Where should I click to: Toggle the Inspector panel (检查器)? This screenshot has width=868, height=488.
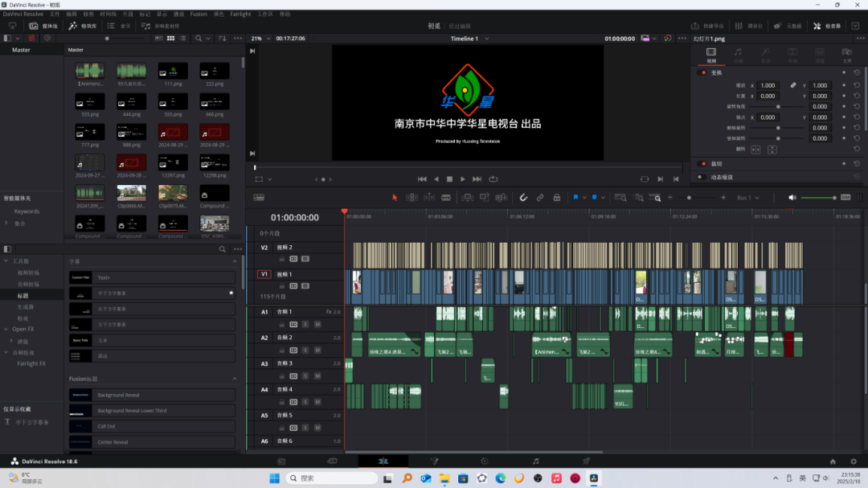(827, 26)
